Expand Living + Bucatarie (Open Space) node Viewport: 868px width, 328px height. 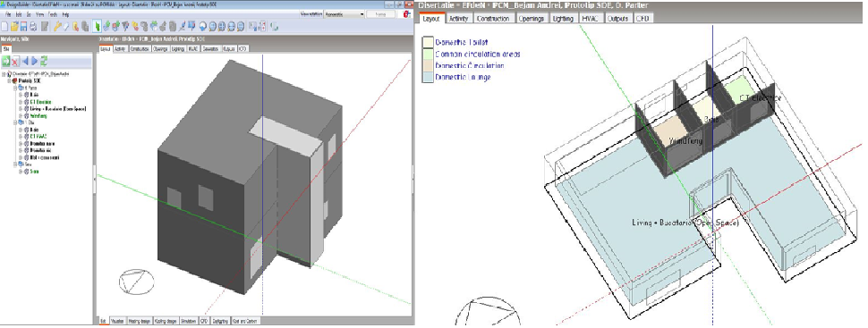[x=21, y=109]
